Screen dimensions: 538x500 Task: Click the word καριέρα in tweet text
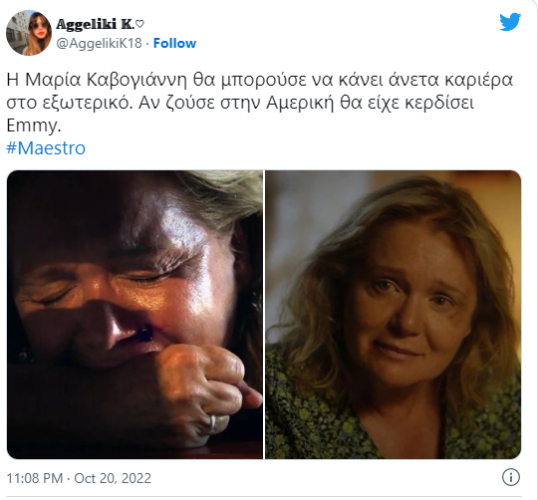pyautogui.click(x=479, y=80)
